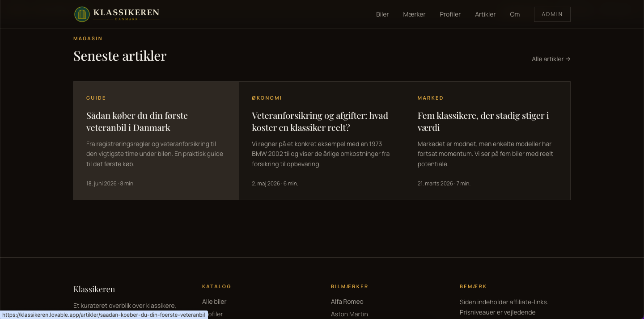
Task: Click the text 21. marts 2026 · 7 min.
Action: 444,184
